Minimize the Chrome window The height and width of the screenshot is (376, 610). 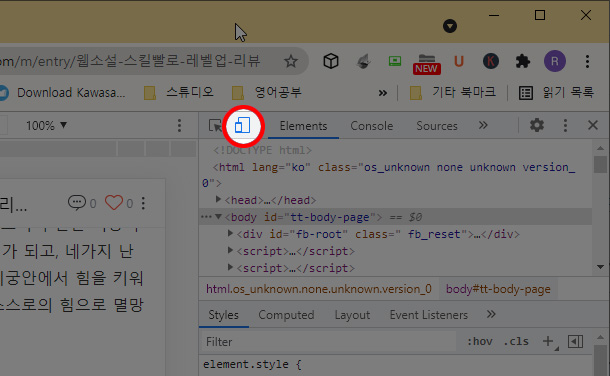click(494, 15)
